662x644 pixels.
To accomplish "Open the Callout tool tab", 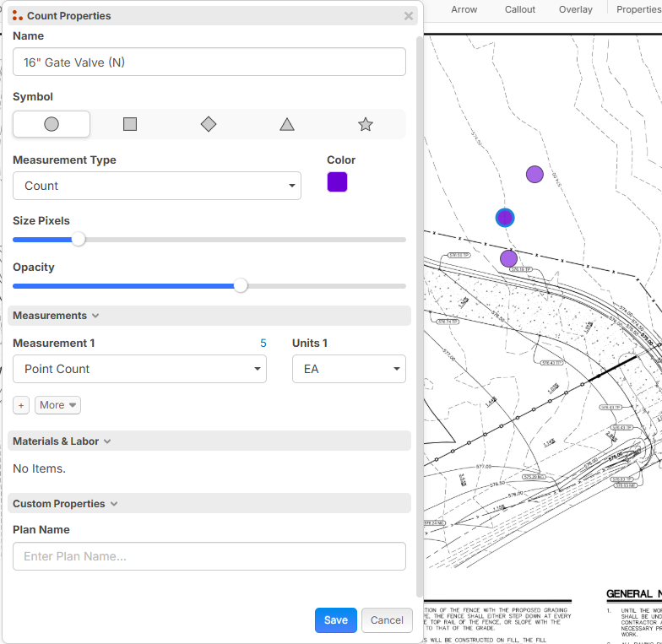I will [520, 9].
